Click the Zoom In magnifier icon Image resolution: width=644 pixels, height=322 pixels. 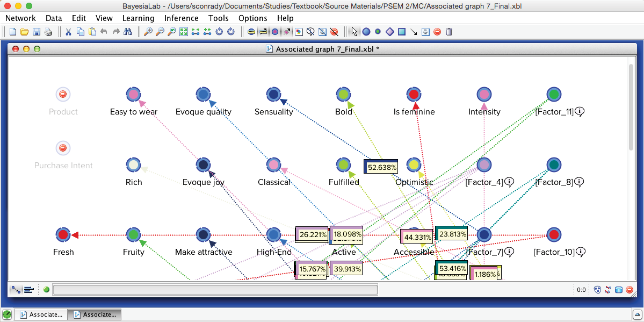(148, 32)
